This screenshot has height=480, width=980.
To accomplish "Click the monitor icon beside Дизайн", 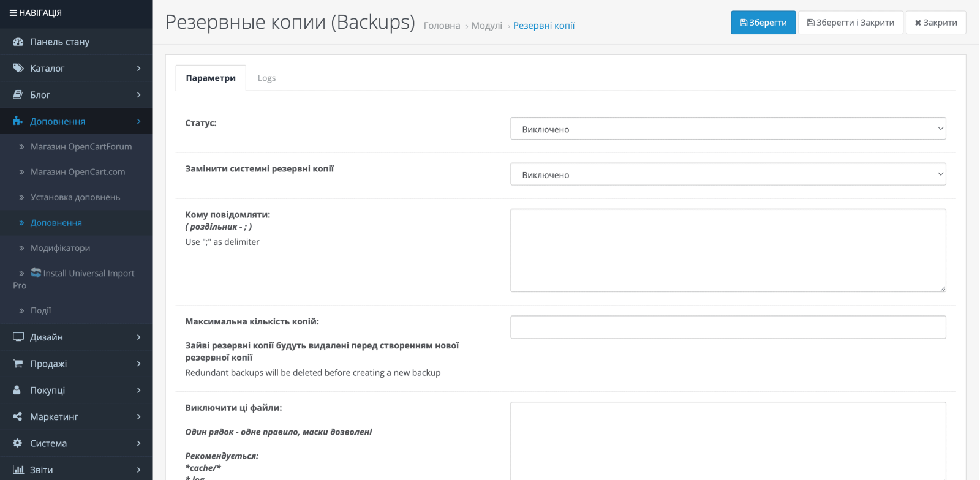I will pyautogui.click(x=18, y=337).
